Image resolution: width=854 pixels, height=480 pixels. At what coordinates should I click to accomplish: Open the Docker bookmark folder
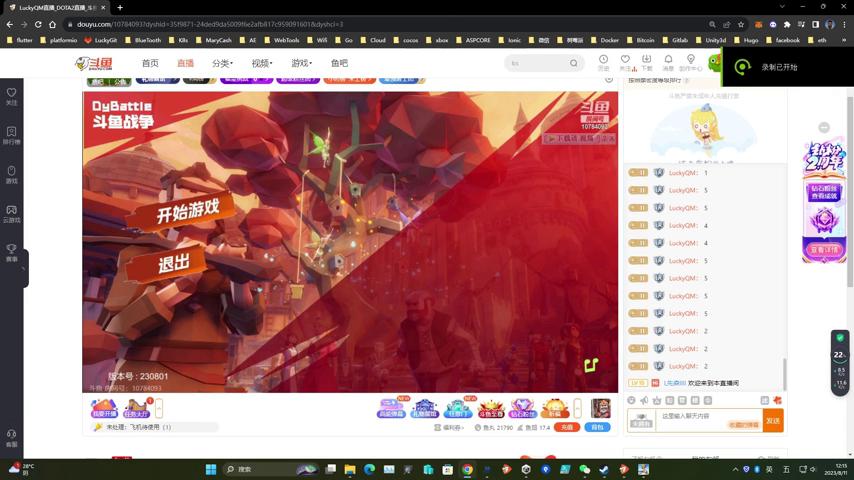click(x=605, y=40)
